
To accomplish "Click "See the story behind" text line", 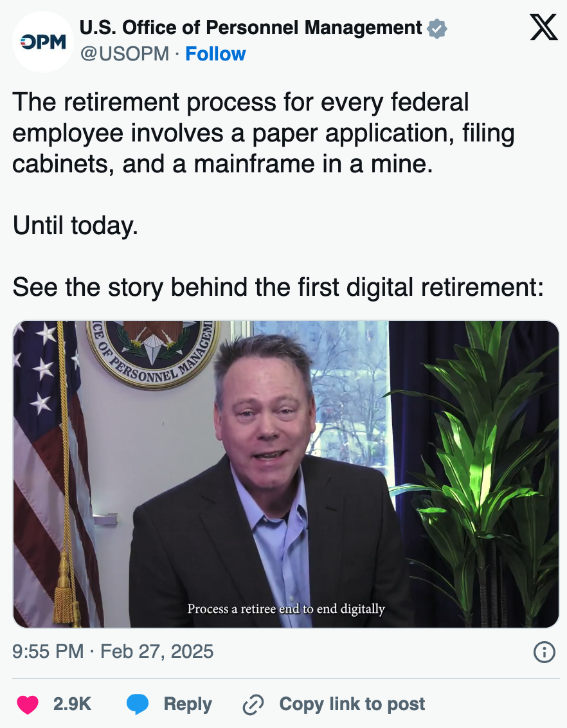I will pyautogui.click(x=278, y=287).
